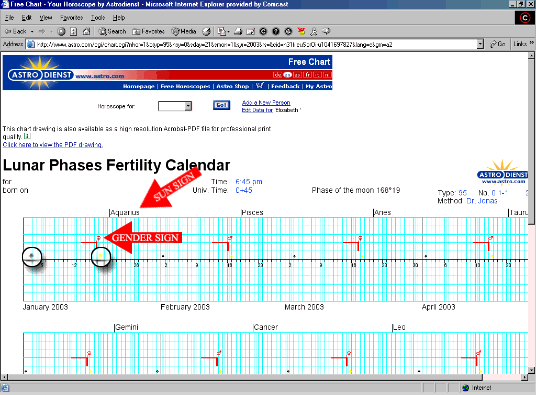Click the 'February 2003' month label

(185, 307)
